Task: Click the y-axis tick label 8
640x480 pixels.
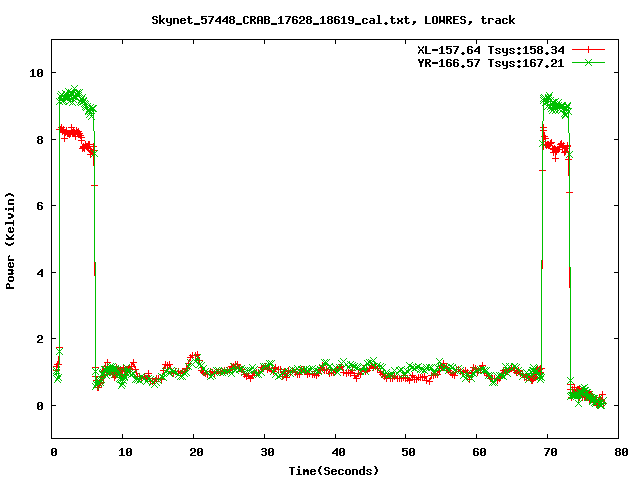Action: click(x=40, y=140)
